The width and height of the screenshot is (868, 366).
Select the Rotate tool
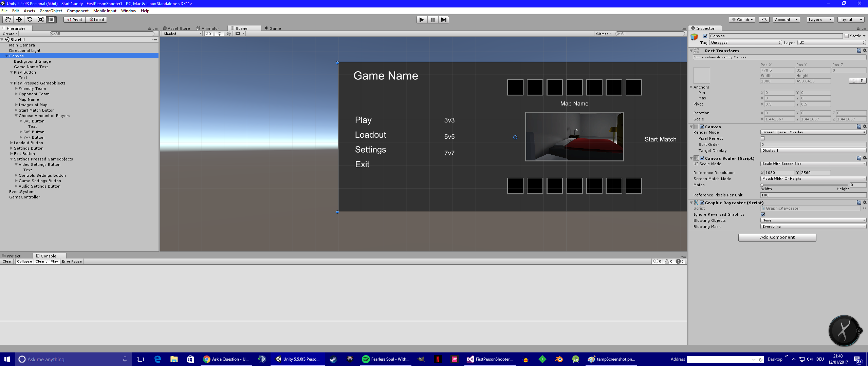click(x=30, y=20)
